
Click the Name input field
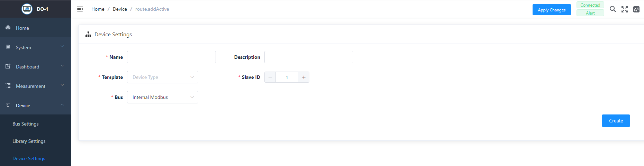coord(171,57)
